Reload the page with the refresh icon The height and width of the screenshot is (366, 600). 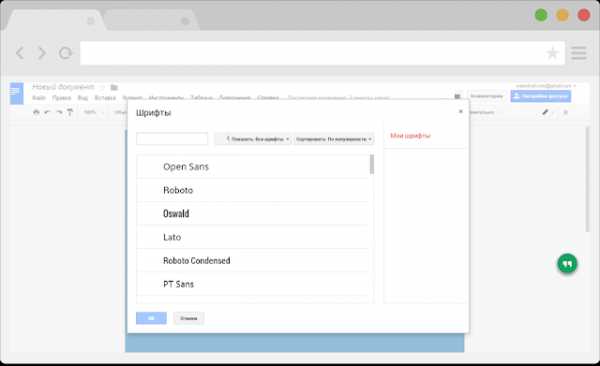click(65, 53)
